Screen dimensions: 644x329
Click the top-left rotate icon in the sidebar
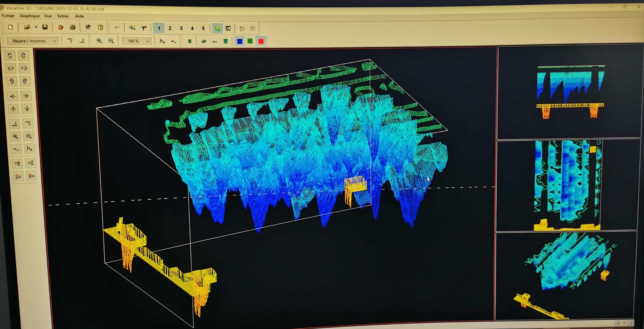(10, 55)
